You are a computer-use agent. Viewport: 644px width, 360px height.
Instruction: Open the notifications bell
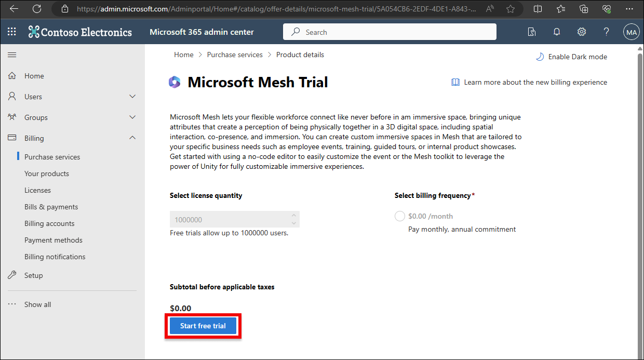tap(556, 32)
